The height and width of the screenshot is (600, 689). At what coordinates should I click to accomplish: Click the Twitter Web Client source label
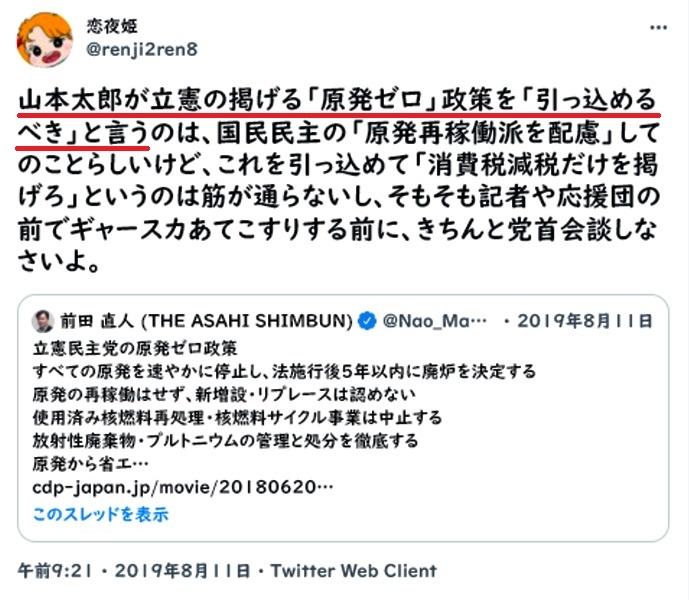coord(354,571)
